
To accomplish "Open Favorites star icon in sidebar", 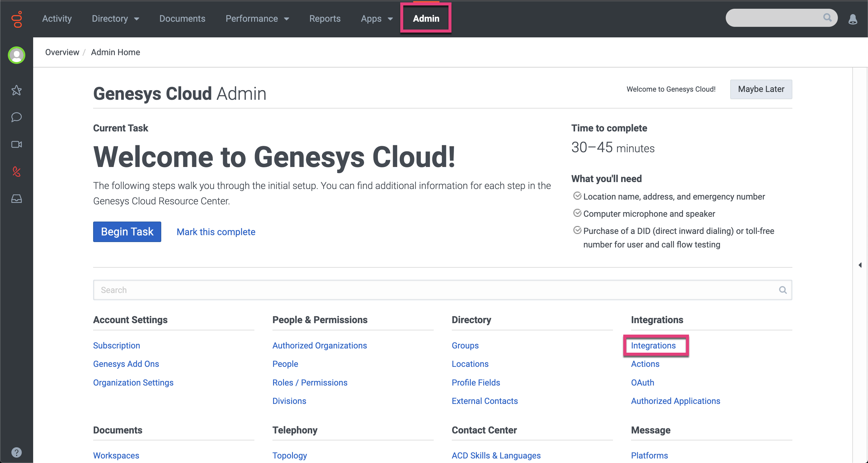I will click(17, 90).
